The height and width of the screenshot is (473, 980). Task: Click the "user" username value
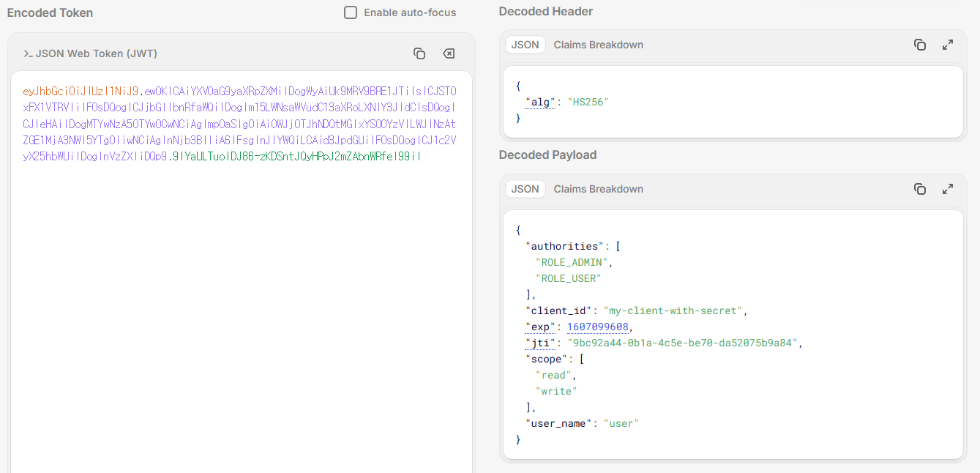point(621,423)
